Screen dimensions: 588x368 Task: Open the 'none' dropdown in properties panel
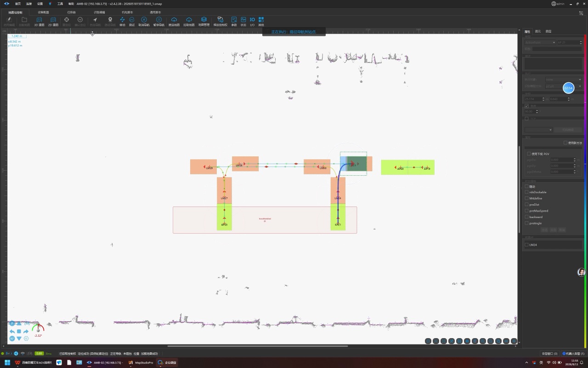click(563, 80)
